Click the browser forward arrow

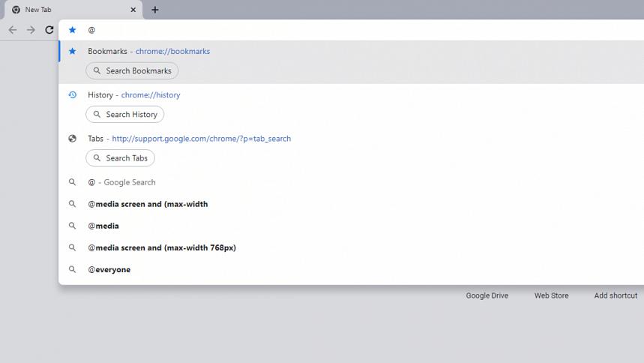pos(31,30)
